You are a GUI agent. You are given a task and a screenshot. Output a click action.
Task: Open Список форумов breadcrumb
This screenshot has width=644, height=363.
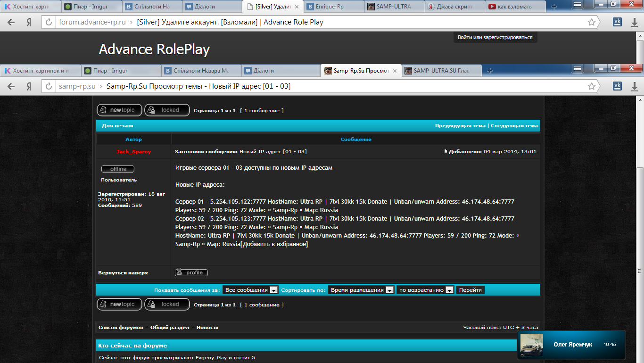[121, 327]
